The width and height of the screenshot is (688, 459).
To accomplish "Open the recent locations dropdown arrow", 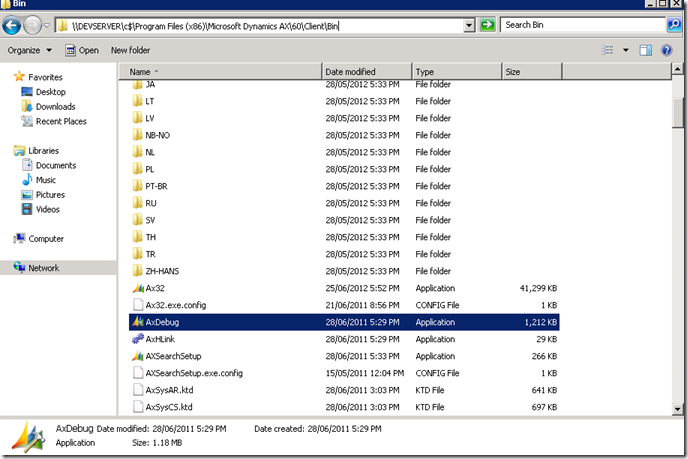I will coord(47,25).
